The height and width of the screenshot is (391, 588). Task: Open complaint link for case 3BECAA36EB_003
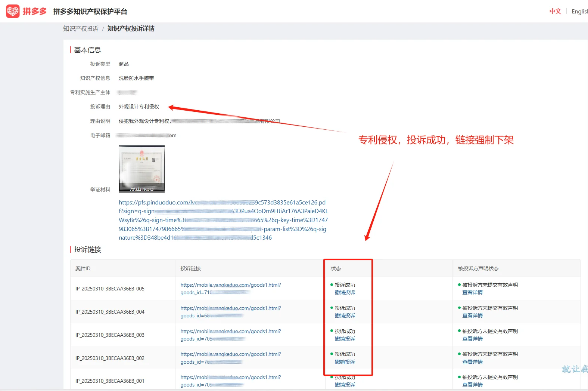[x=231, y=335]
